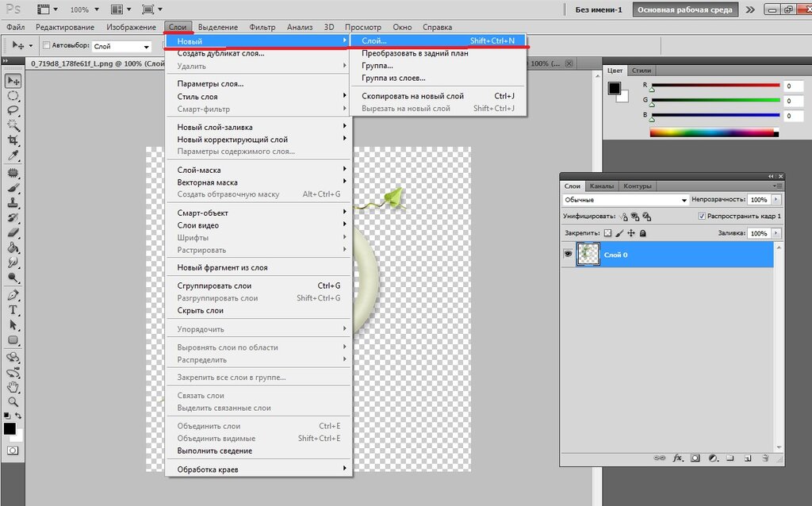
Task: Click Основная рабочая среда button
Action: (684, 10)
